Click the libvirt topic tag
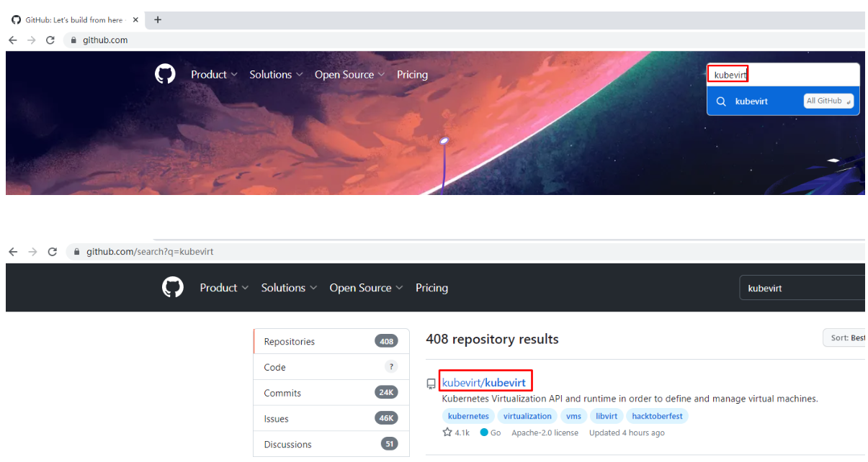Viewport: 868px width, 462px height. click(x=607, y=416)
